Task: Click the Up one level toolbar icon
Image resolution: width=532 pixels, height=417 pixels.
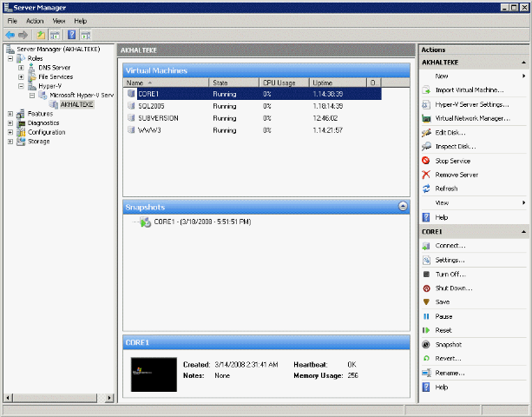Action: [41, 35]
